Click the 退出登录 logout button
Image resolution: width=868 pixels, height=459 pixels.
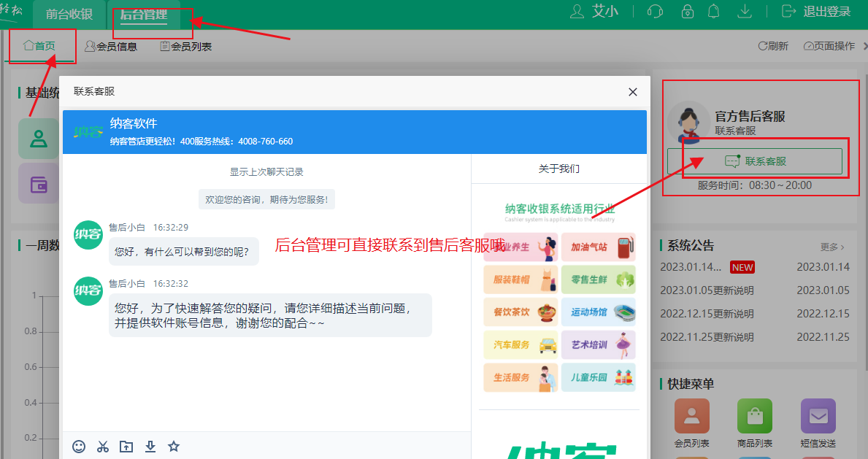tap(816, 12)
